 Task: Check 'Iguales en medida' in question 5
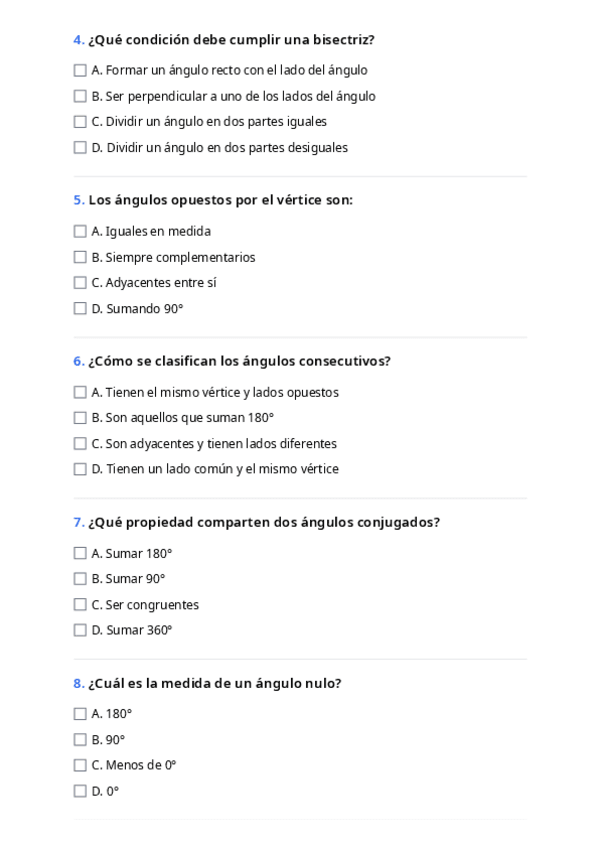(80, 232)
